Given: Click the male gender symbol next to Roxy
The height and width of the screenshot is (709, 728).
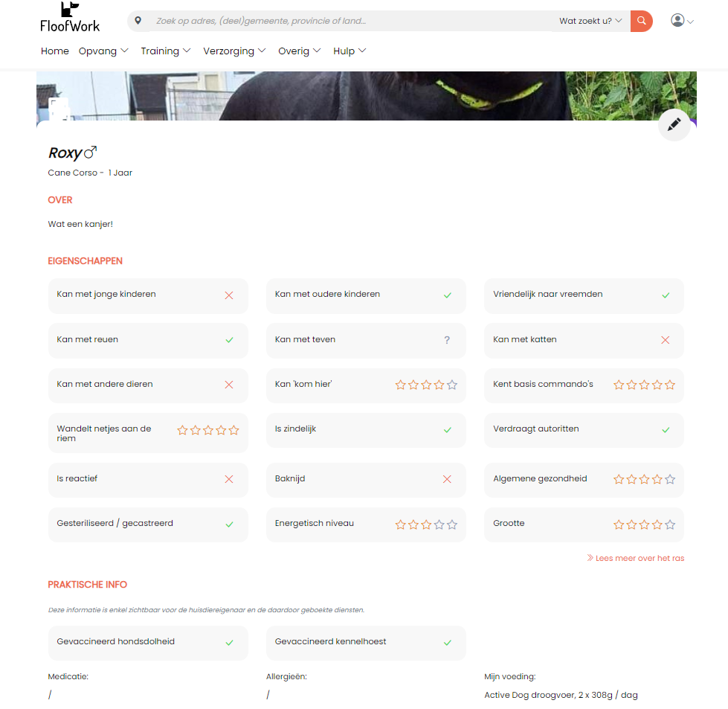Looking at the screenshot, I should [91, 152].
